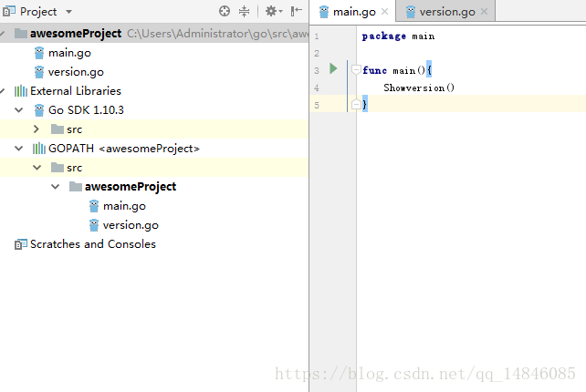Viewport: 586px width, 392px height.
Task: Hide the Project tool window
Action: 296,12
